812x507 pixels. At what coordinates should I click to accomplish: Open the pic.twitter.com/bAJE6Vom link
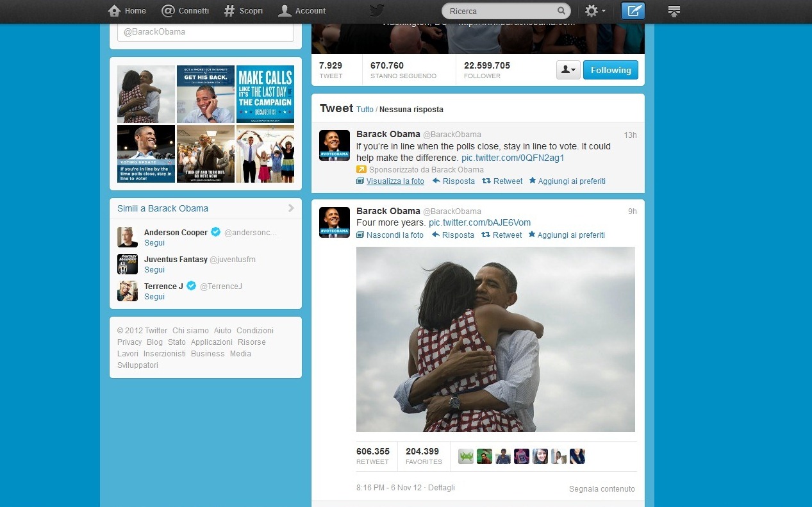pyautogui.click(x=480, y=222)
